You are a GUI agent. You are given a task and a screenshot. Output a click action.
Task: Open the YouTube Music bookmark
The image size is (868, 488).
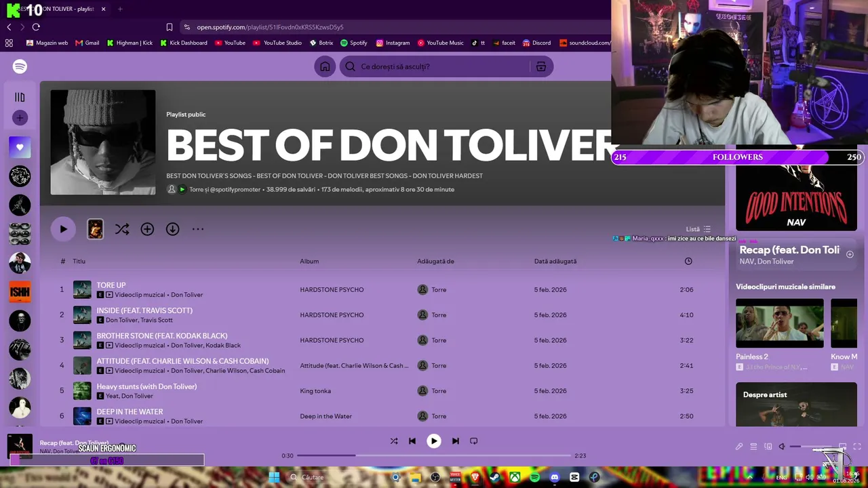click(441, 43)
